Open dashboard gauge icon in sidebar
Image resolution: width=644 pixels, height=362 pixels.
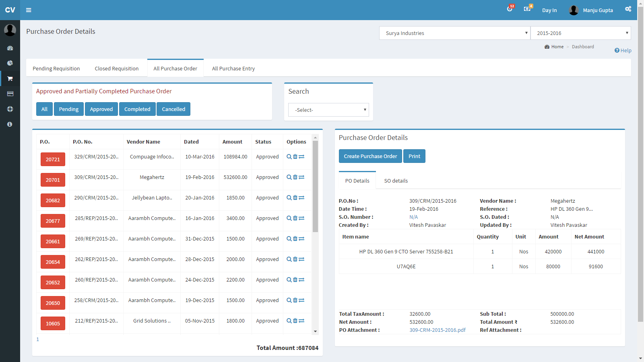[x=10, y=48]
